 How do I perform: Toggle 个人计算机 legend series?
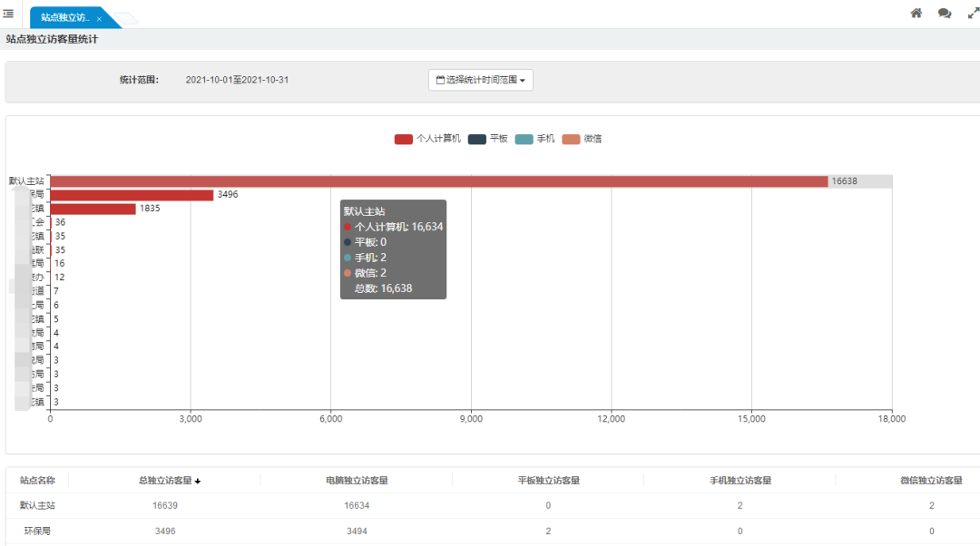[x=427, y=139]
